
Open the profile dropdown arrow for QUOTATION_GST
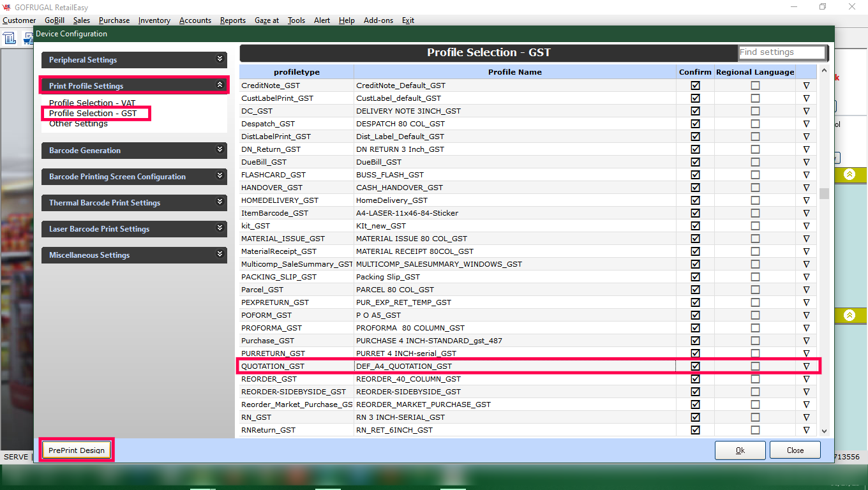tap(806, 366)
